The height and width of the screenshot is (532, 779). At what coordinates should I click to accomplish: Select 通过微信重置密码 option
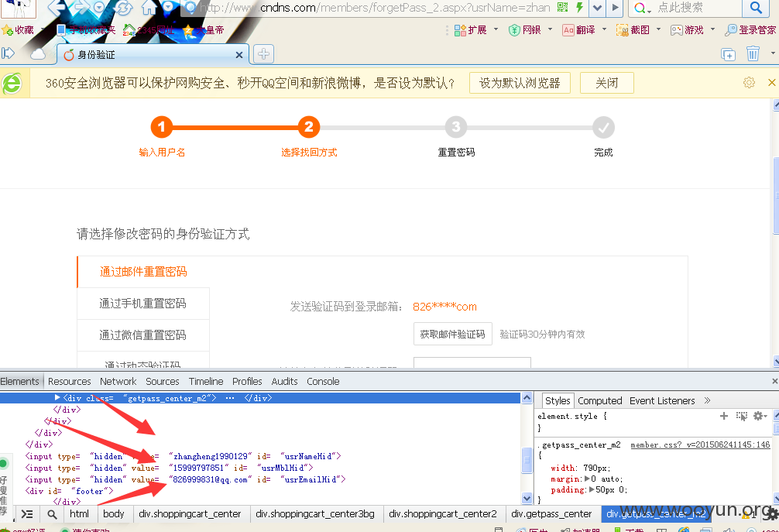coord(143,335)
